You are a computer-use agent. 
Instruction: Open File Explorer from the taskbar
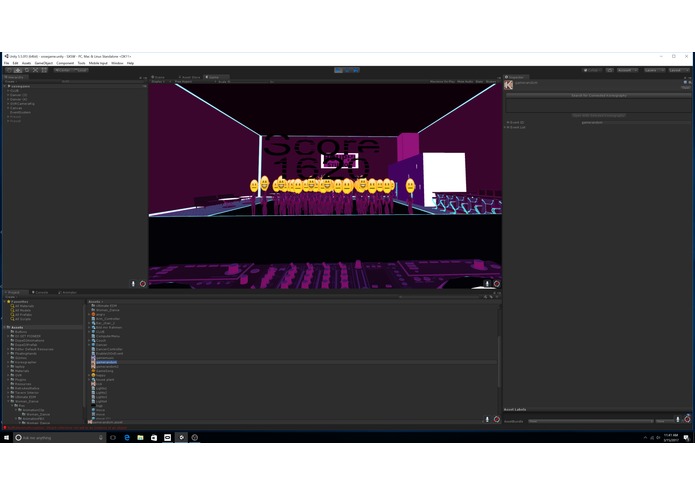(140, 437)
